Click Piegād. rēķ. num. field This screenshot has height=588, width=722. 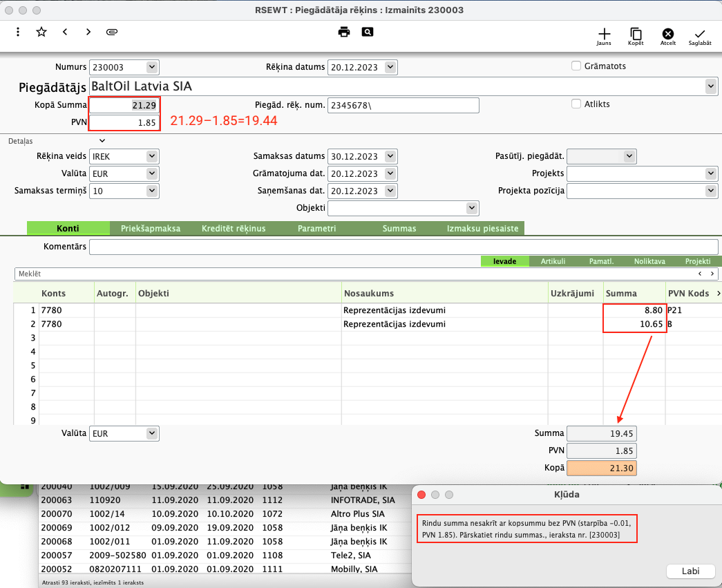(403, 106)
